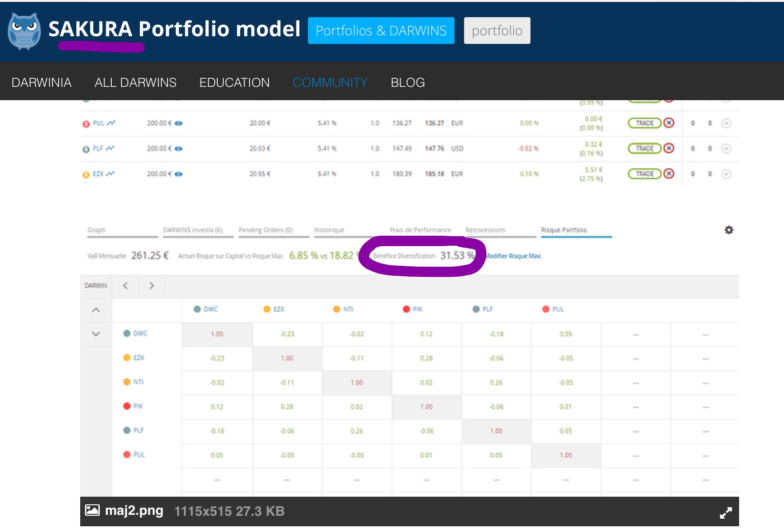Viewport: 784px width, 532px height.
Task: Open the EDUCATION menu item
Action: [234, 83]
